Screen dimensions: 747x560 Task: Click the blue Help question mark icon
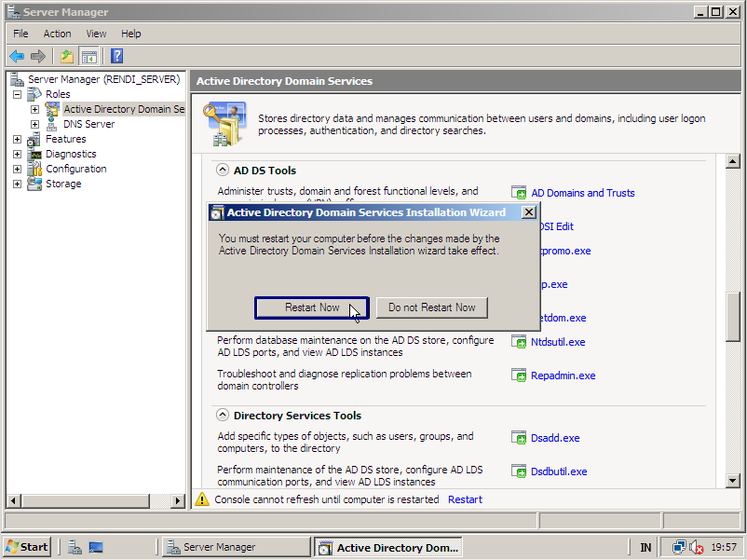116,56
